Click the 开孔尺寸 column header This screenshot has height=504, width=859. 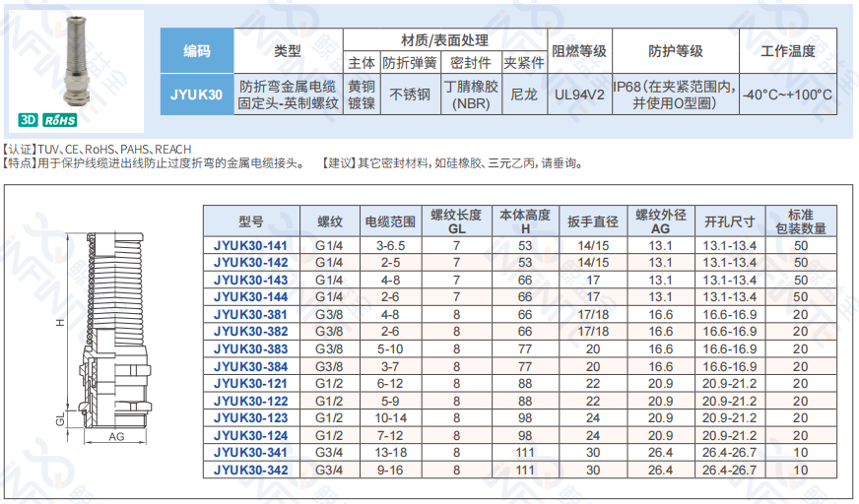[730, 221]
